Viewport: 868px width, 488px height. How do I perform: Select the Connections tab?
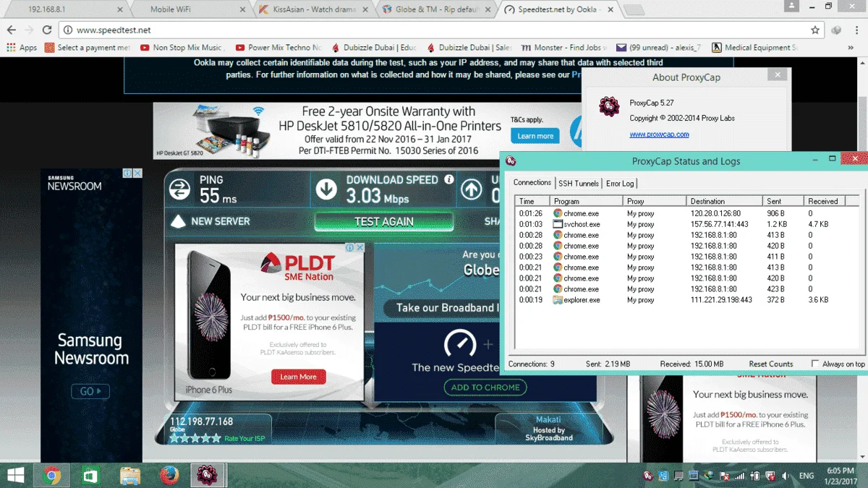(532, 183)
